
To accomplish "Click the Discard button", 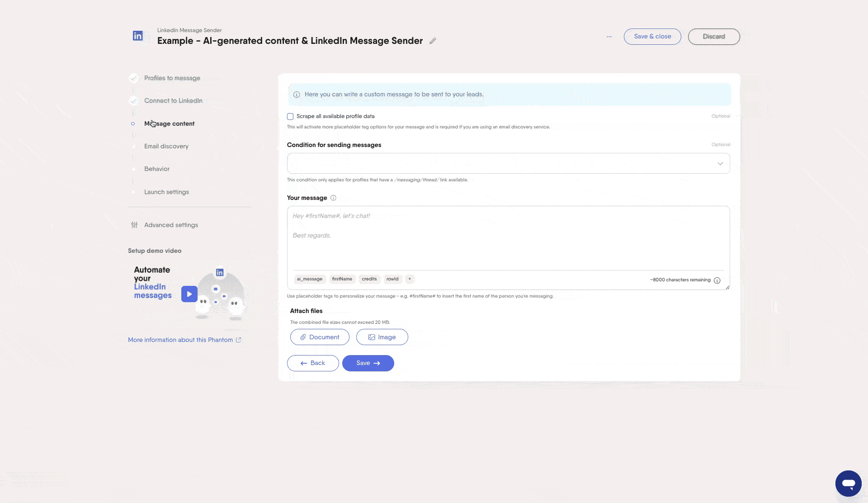I will (714, 37).
